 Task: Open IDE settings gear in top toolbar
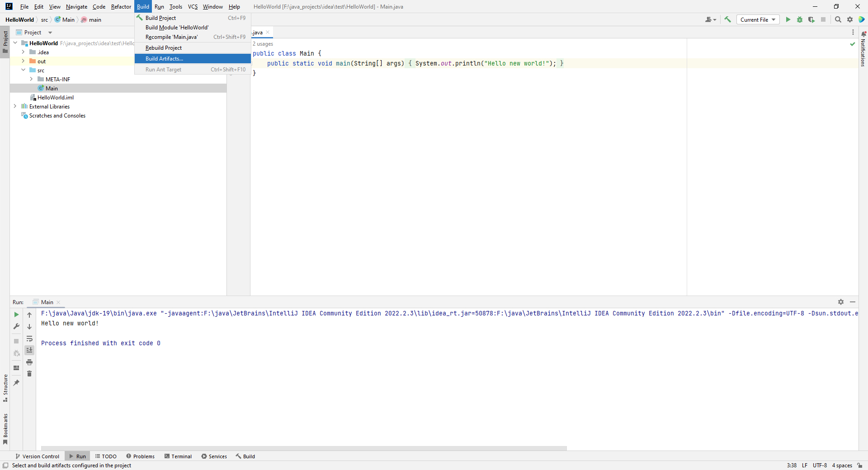click(x=850, y=19)
